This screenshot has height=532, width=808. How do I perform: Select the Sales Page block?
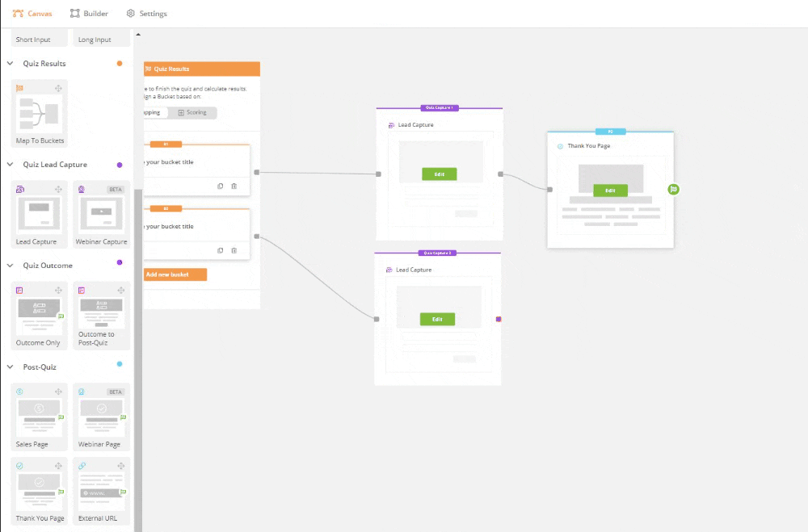click(x=40, y=417)
